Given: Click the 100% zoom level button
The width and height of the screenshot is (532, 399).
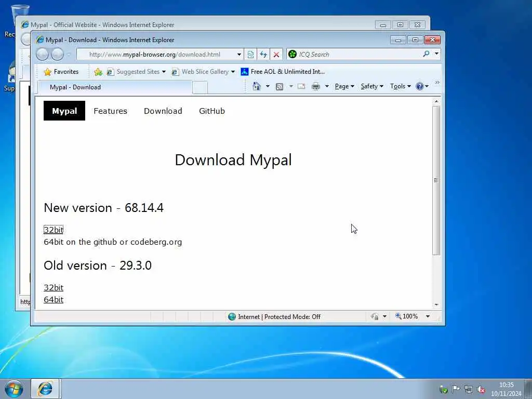Looking at the screenshot, I should 406,316.
